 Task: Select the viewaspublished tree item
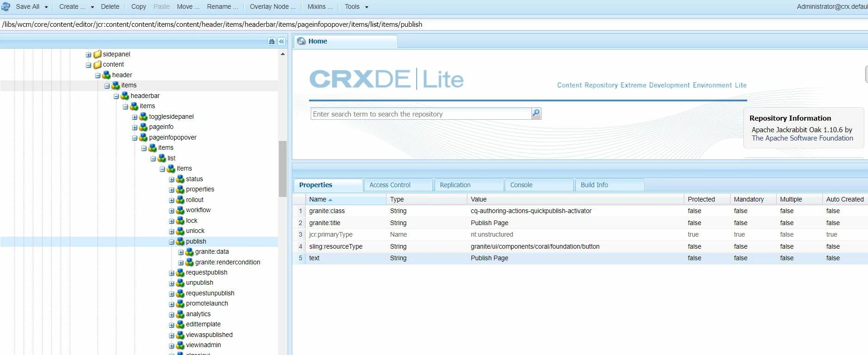[209, 335]
